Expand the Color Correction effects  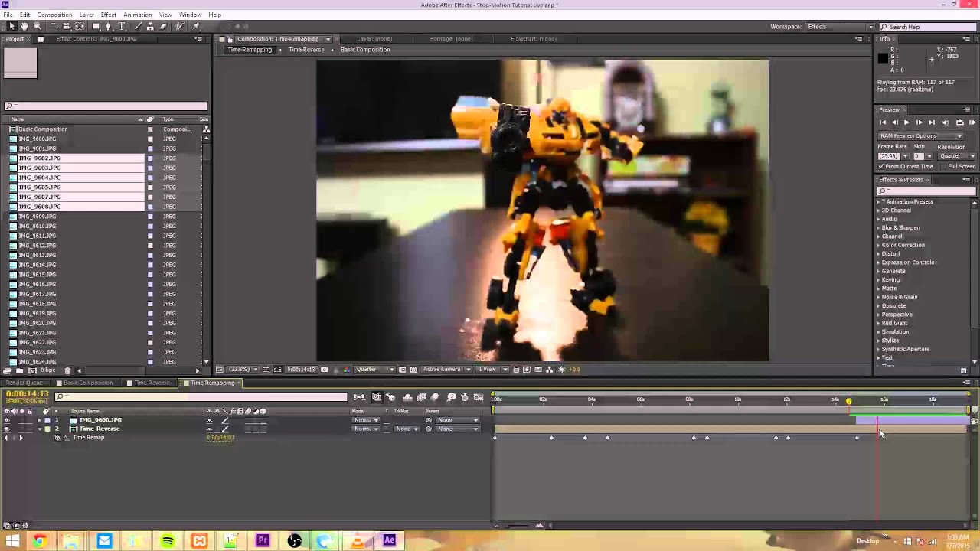pos(879,245)
